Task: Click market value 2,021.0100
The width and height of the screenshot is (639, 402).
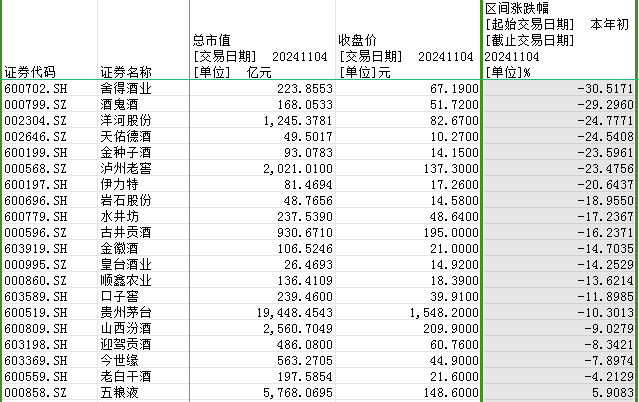Action: click(262, 168)
